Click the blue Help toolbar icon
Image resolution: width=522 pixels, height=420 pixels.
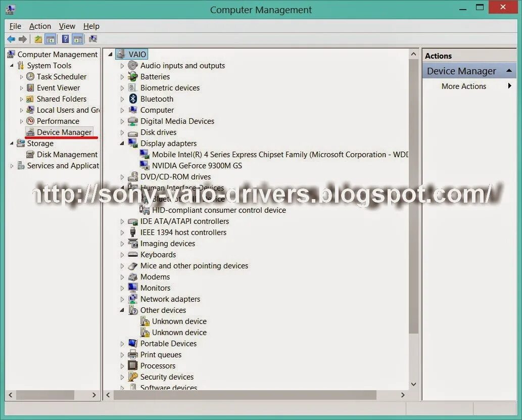66,39
